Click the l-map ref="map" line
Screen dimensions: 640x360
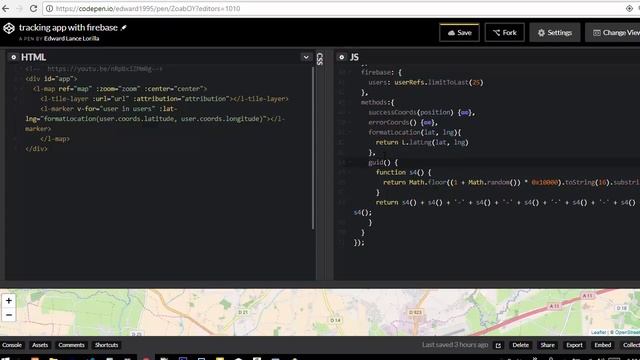(120, 89)
